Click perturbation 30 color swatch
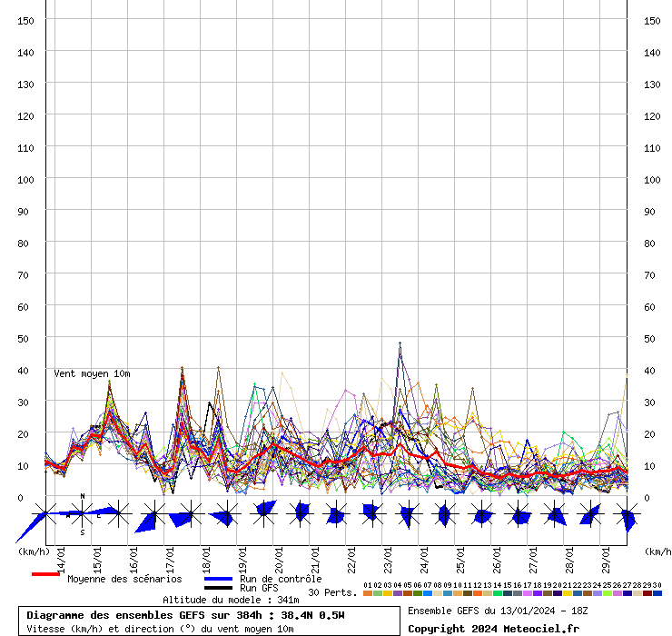 (657, 593)
